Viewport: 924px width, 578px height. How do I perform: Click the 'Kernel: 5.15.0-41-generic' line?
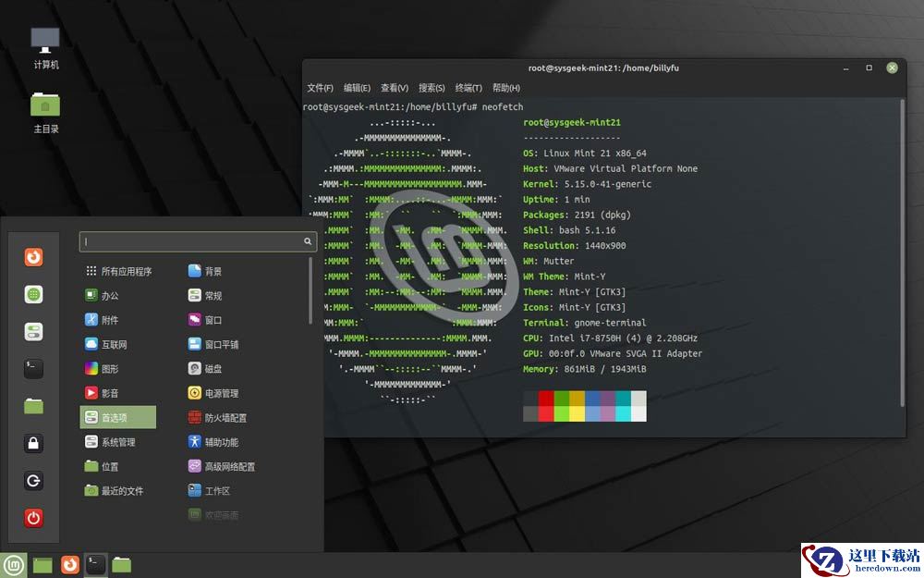pos(587,184)
